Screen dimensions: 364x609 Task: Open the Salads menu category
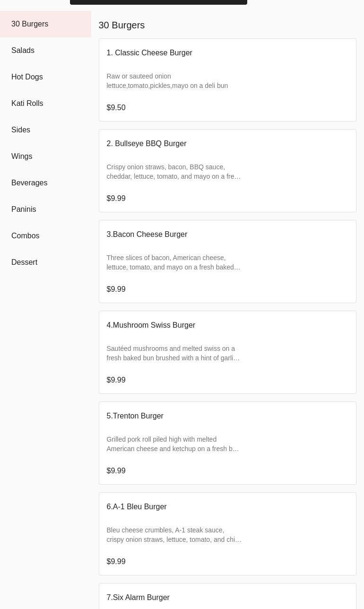click(x=23, y=51)
